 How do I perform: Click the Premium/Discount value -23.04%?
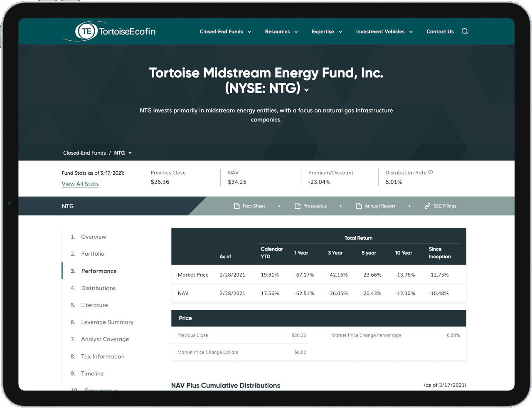pos(320,182)
